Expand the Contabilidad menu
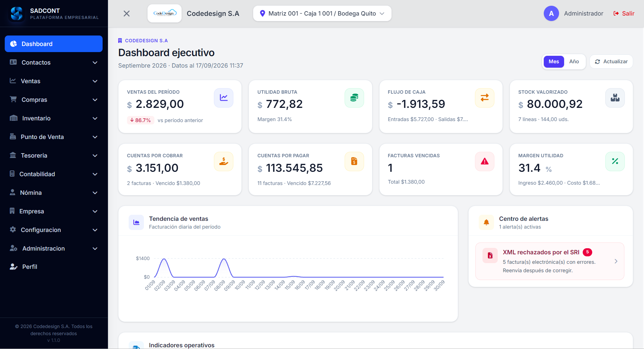 coord(53,174)
